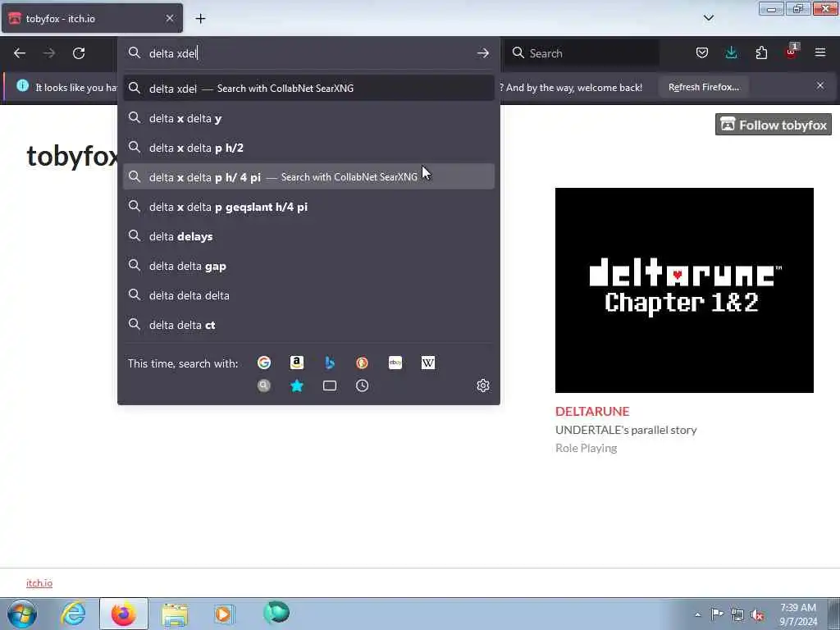Pick the gray magnifier search engine icon
Image resolution: width=840 pixels, height=630 pixels.
point(264,386)
